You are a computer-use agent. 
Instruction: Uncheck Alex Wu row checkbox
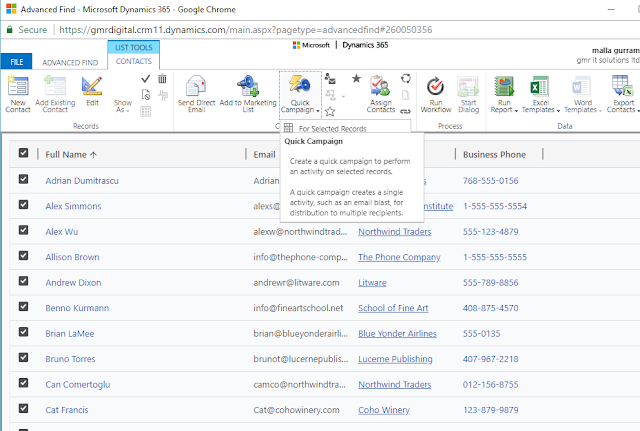[23, 230]
